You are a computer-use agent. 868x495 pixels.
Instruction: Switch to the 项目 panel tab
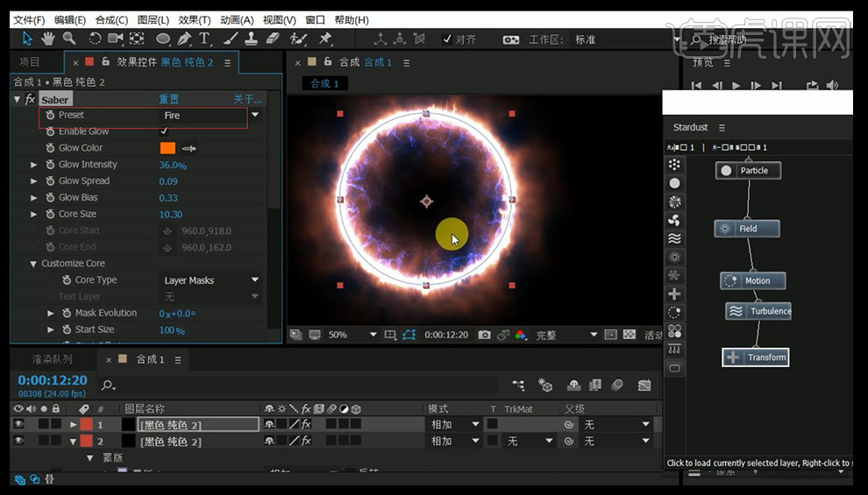click(30, 62)
